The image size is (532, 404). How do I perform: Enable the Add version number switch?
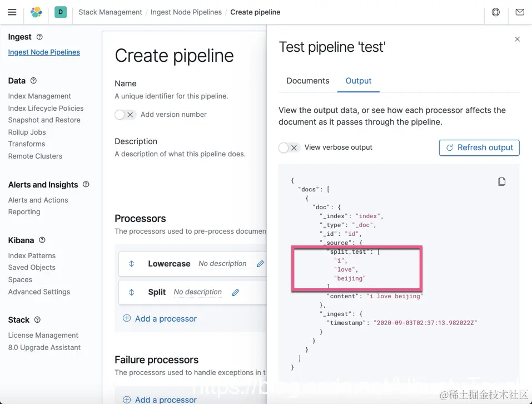[x=125, y=115]
